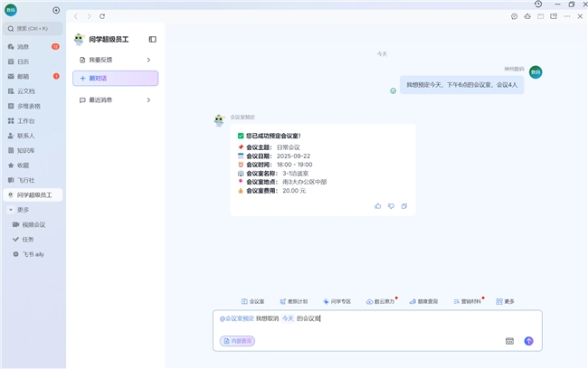Toggle the 内部查询 chip in the input area
The image size is (588, 369).
coord(238,341)
